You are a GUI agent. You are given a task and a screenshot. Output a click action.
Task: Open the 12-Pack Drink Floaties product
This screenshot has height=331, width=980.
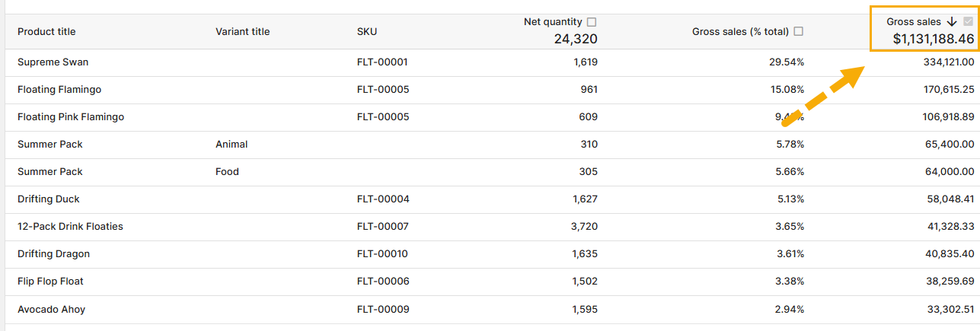click(70, 226)
